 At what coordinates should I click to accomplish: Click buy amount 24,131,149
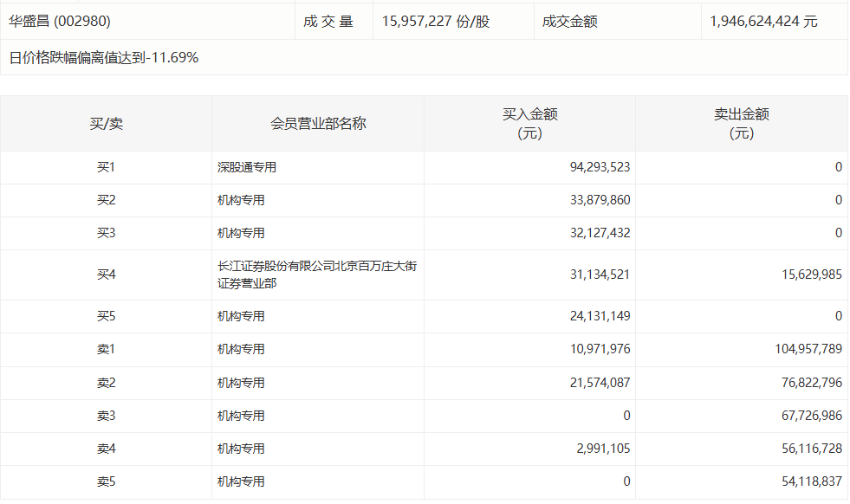point(600,316)
